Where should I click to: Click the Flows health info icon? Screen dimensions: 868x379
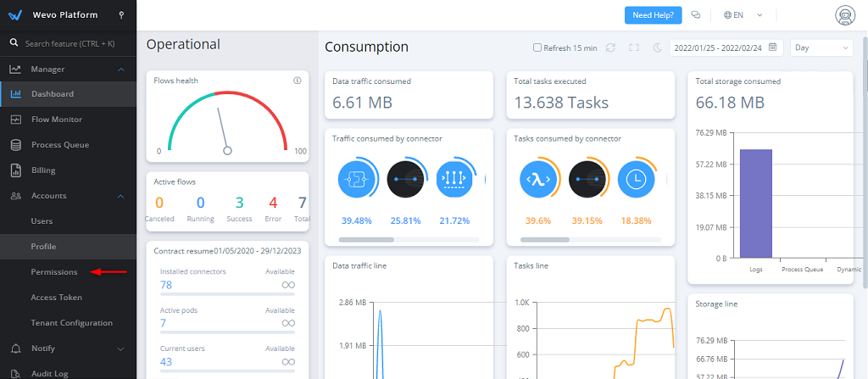(x=297, y=81)
